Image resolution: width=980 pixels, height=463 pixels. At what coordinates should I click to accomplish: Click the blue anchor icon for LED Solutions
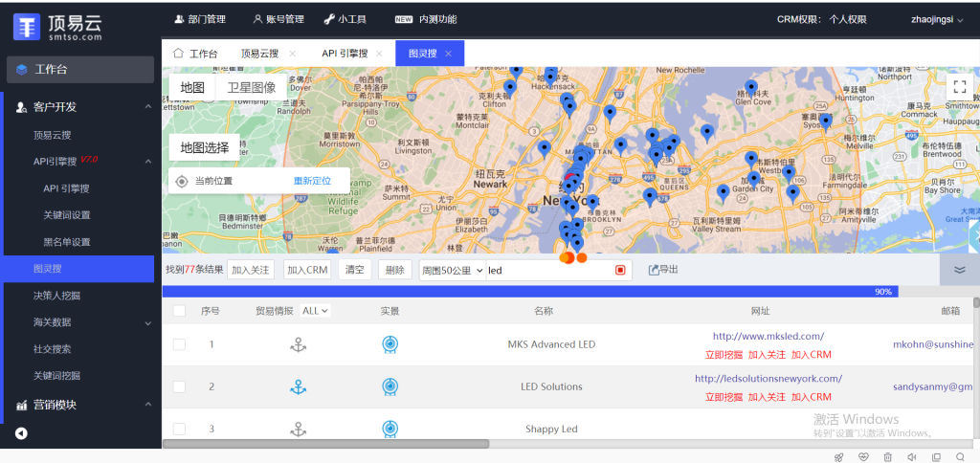[x=299, y=386]
